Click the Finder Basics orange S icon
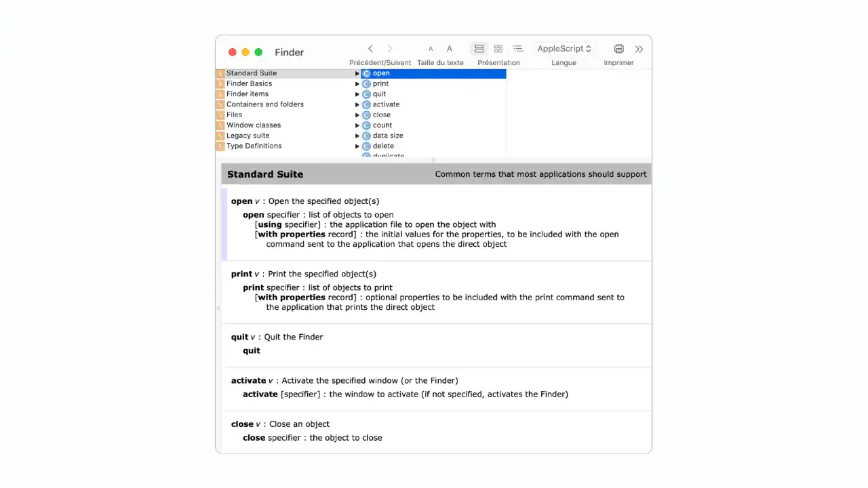The height and width of the screenshot is (488, 868). [220, 83]
